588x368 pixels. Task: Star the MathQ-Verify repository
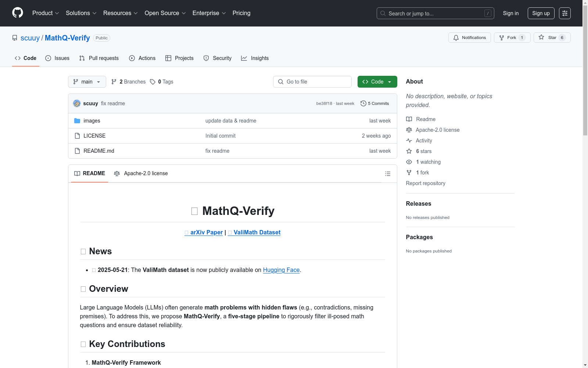click(552, 38)
